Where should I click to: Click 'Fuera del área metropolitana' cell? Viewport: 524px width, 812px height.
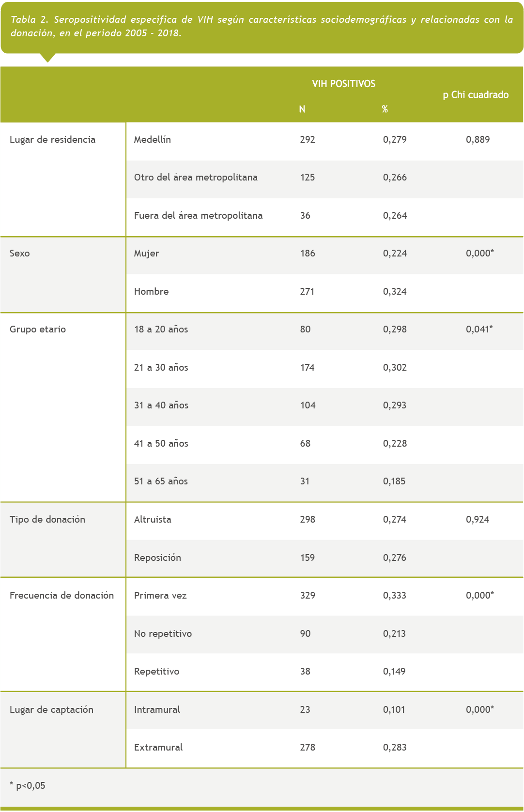tap(198, 216)
